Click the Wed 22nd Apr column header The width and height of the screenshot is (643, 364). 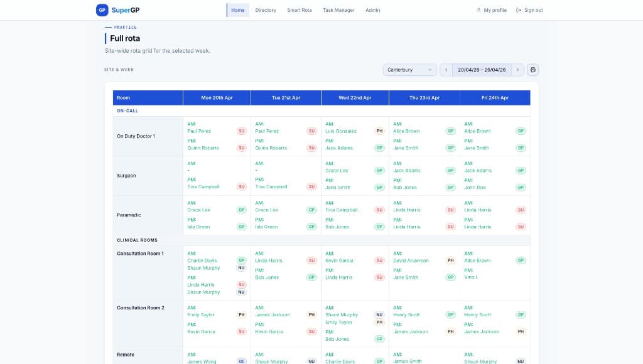pos(355,98)
